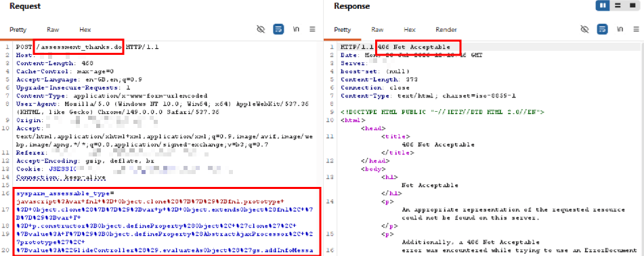
Task: Click the /assessment_thanks.do request path
Action: 79,47
